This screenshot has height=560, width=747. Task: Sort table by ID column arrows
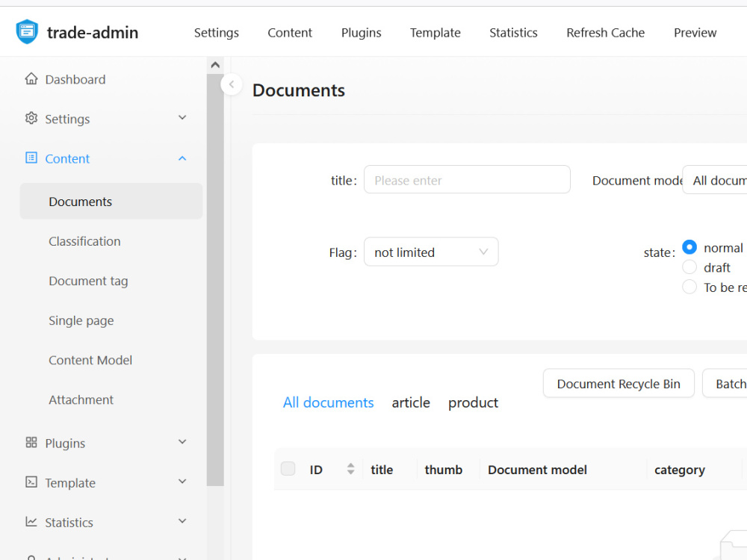tap(350, 469)
